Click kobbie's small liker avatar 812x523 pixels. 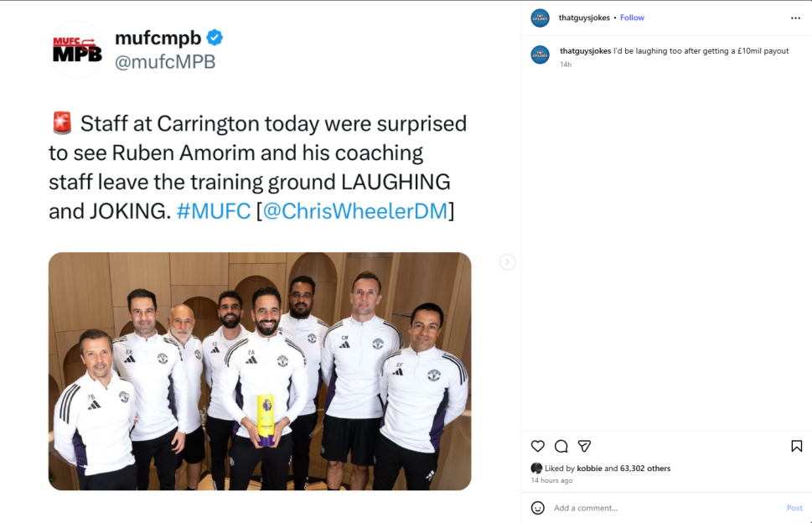pyautogui.click(x=536, y=469)
